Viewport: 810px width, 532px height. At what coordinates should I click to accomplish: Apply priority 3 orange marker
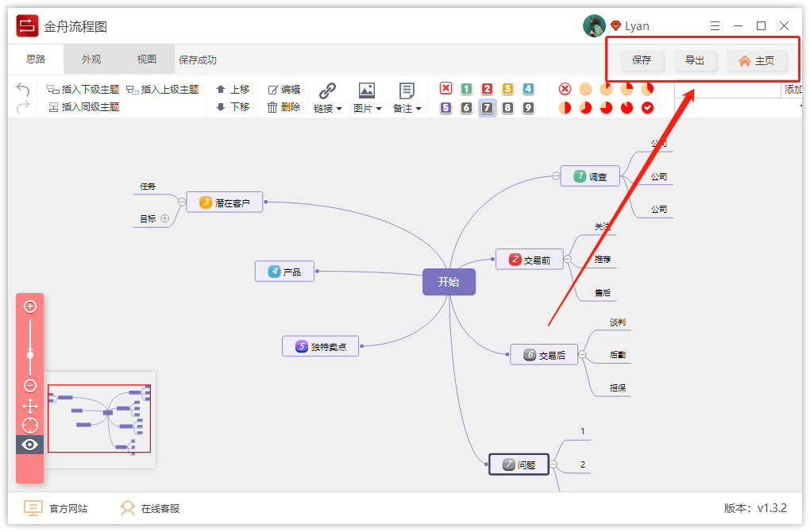tap(507, 88)
